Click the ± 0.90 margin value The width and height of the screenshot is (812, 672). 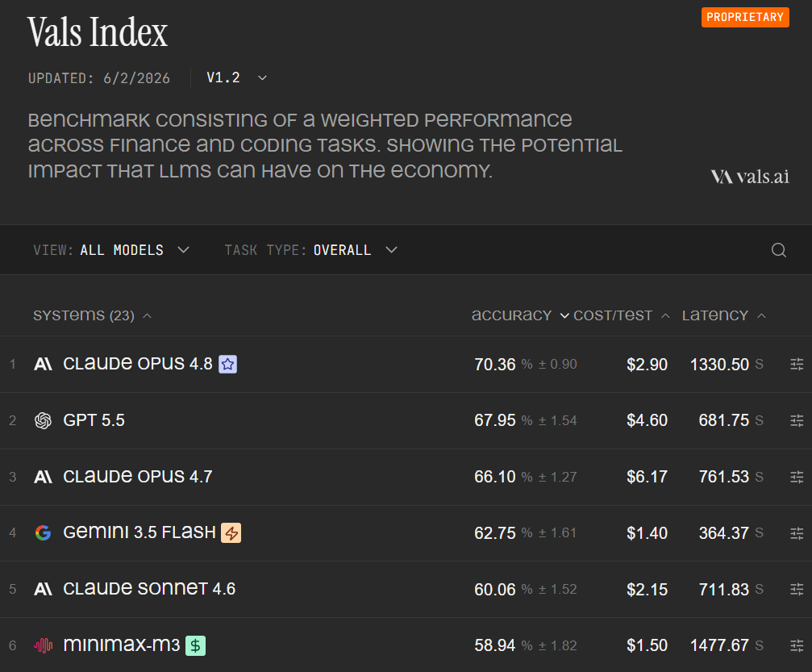558,365
